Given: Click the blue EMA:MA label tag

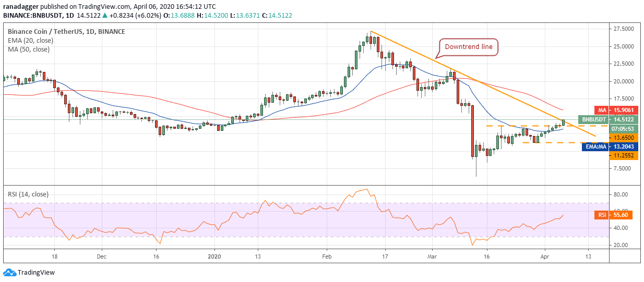Looking at the screenshot, I should point(595,147).
